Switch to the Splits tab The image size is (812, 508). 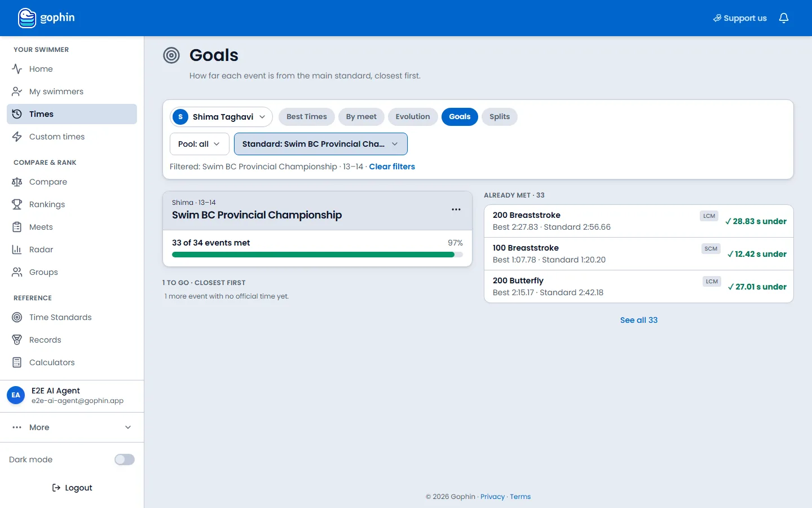(500, 117)
